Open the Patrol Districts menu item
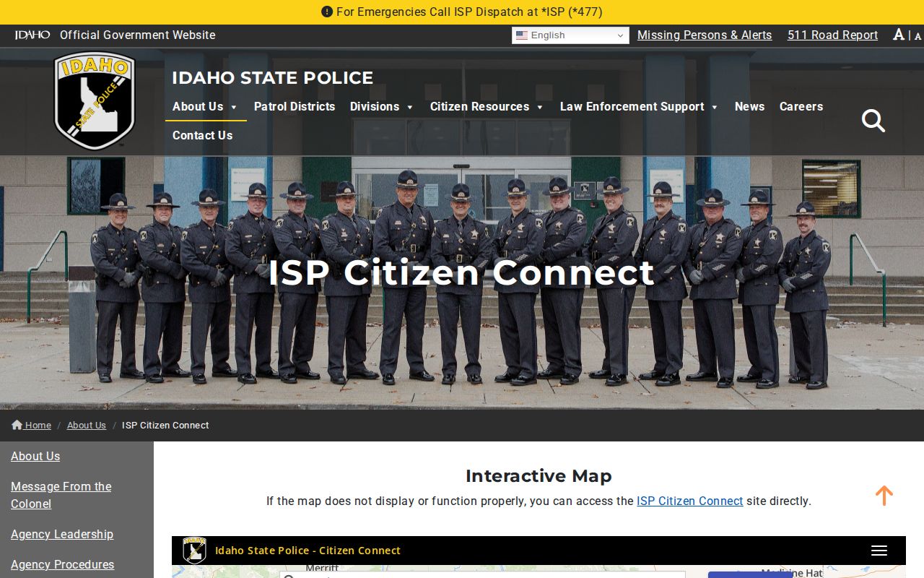This screenshot has width=924, height=578. pos(295,106)
